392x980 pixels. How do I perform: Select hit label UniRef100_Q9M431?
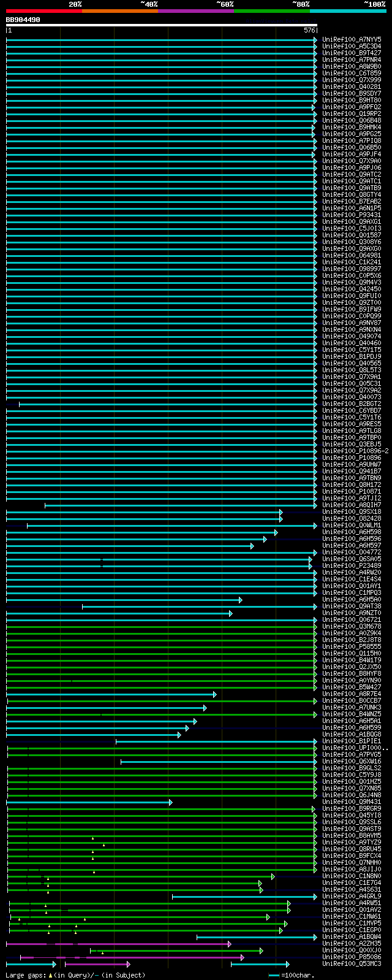click(352, 802)
